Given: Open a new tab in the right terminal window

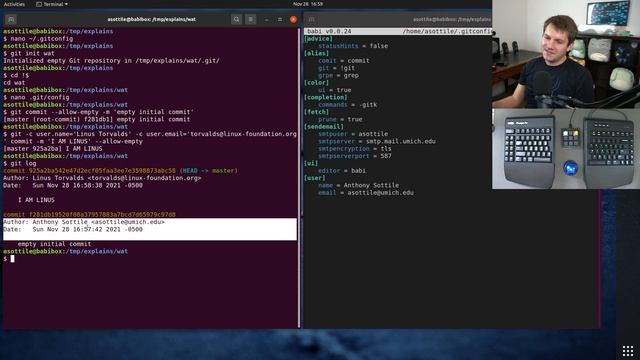Looking at the screenshot, I should coord(311,19).
